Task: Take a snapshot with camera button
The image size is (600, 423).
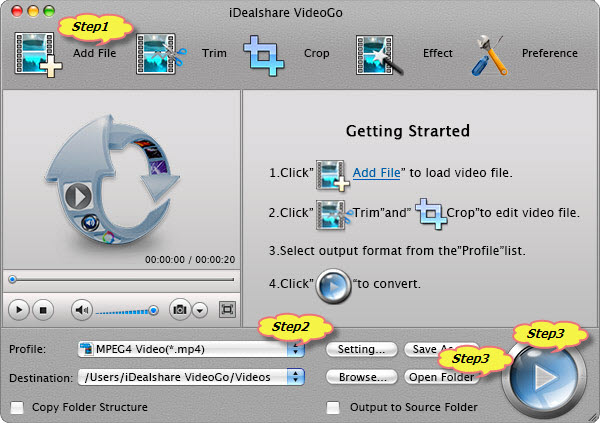Action: pyautogui.click(x=180, y=310)
